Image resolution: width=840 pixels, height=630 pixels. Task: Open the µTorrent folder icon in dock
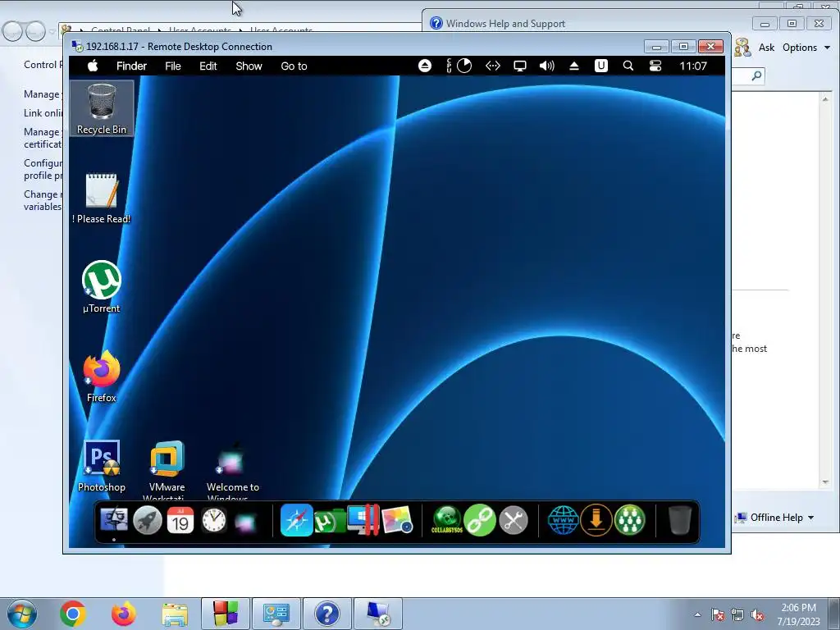click(330, 521)
